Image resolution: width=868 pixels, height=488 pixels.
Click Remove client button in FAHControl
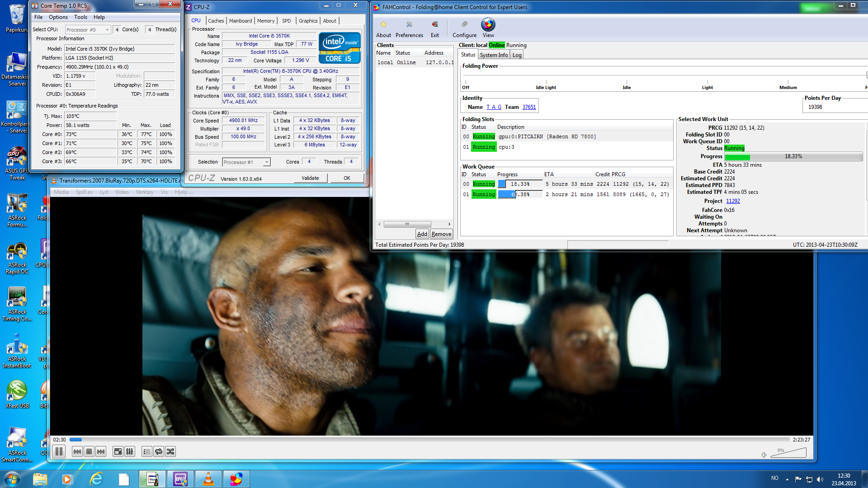[441, 234]
